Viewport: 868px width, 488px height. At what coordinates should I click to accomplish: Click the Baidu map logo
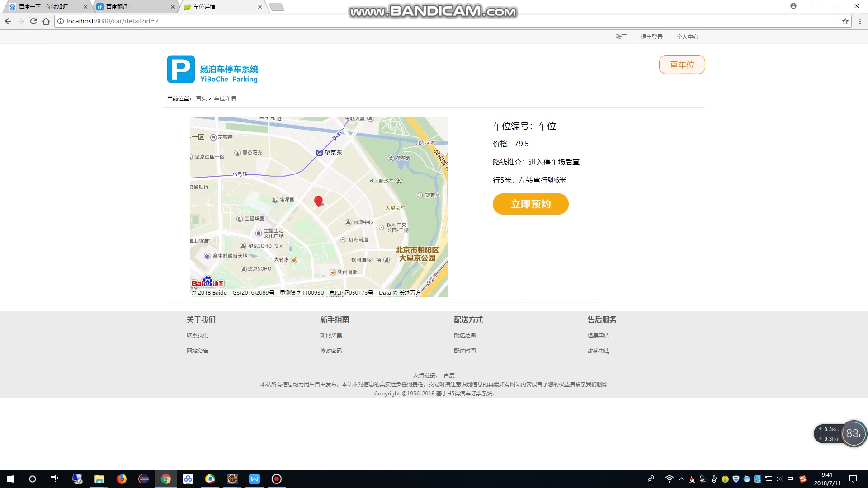click(x=208, y=282)
